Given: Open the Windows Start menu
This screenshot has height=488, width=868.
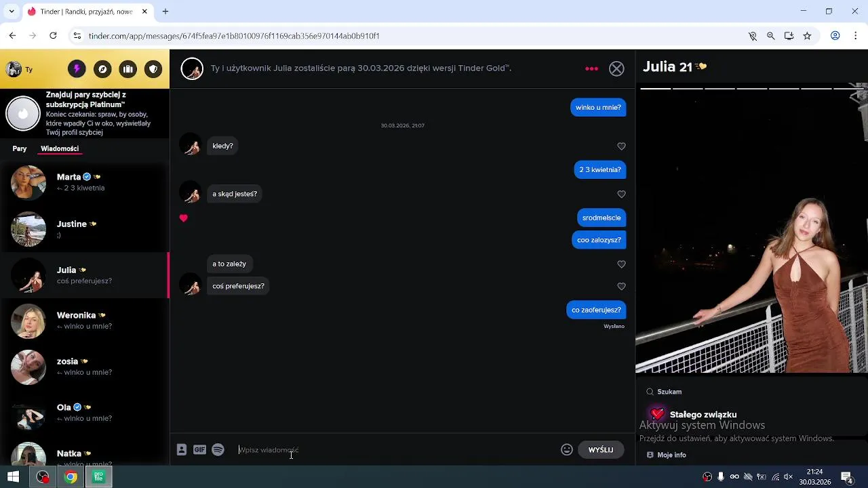Looking at the screenshot, I should 13,477.
